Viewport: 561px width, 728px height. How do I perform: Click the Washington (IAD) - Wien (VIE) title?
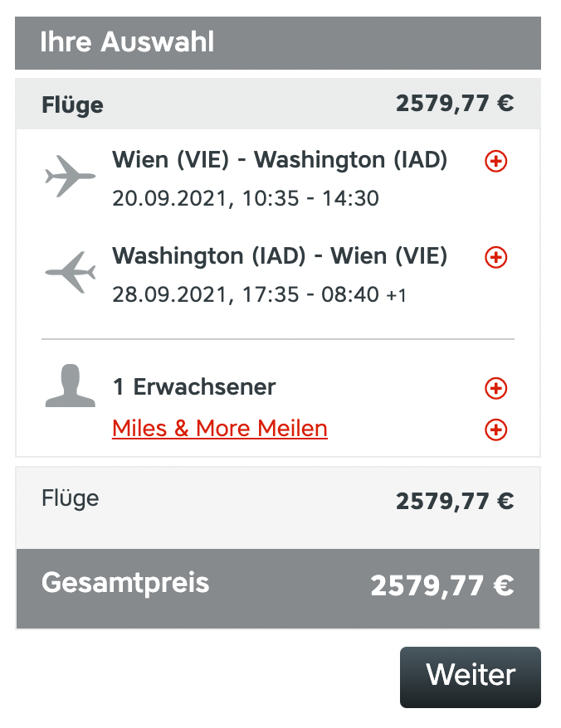pyautogui.click(x=280, y=256)
